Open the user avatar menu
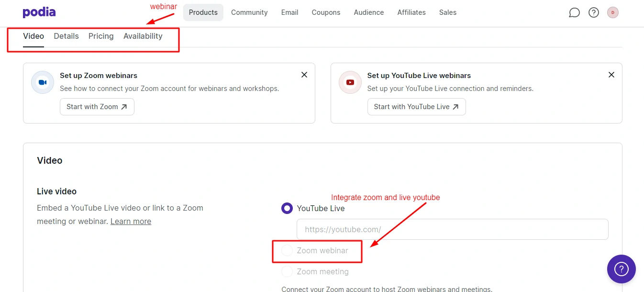Screen dimensions: 644x292 tap(613, 13)
